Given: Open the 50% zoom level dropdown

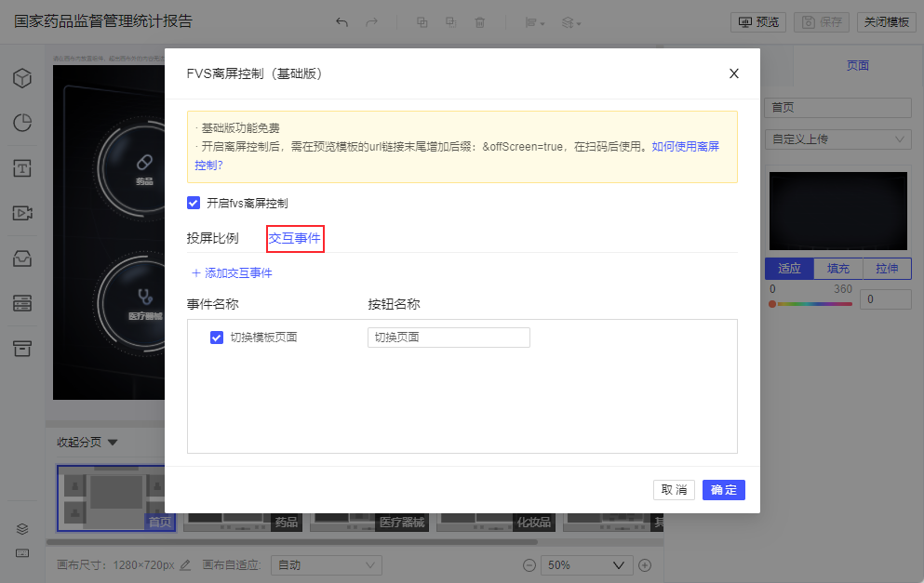Looking at the screenshot, I should tap(585, 565).
